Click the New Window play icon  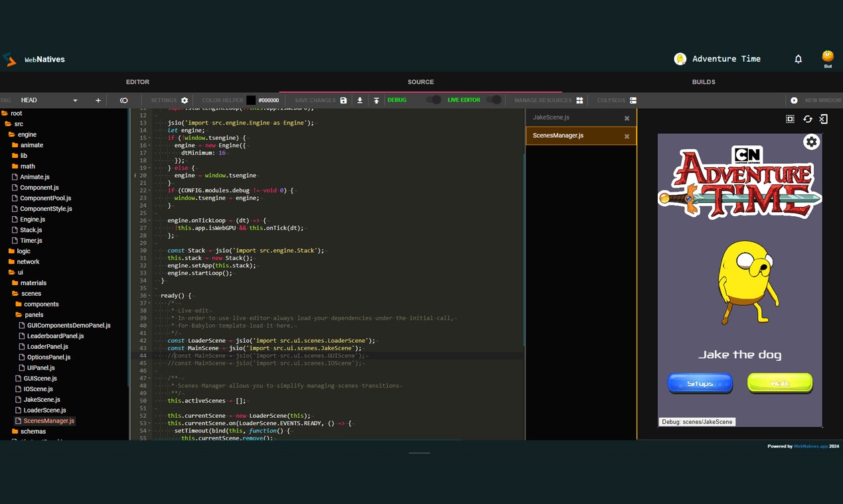pyautogui.click(x=794, y=100)
